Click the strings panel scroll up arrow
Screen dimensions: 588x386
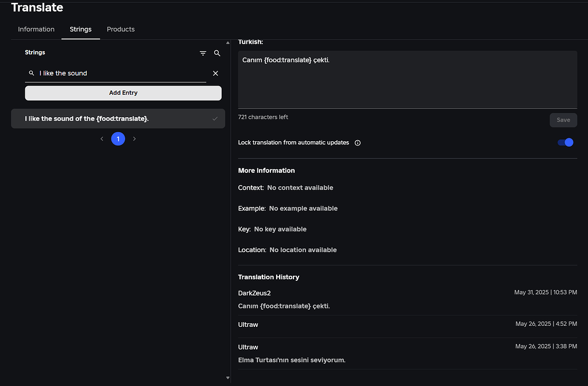(227, 43)
